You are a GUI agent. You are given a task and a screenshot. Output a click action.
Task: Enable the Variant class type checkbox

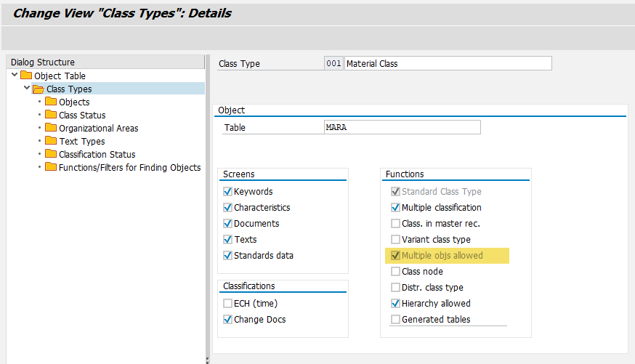(x=395, y=239)
